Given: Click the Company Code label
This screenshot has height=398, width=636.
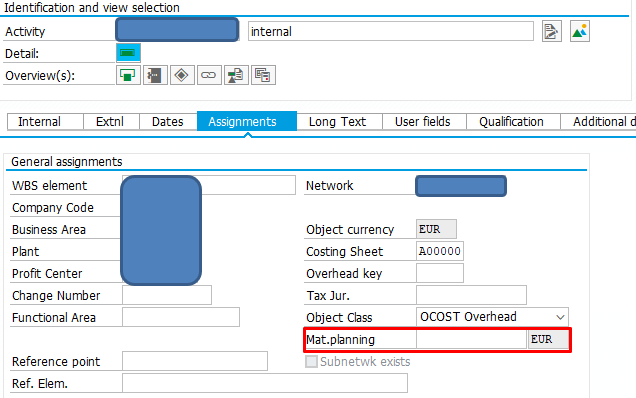Looking at the screenshot, I should tap(53, 208).
